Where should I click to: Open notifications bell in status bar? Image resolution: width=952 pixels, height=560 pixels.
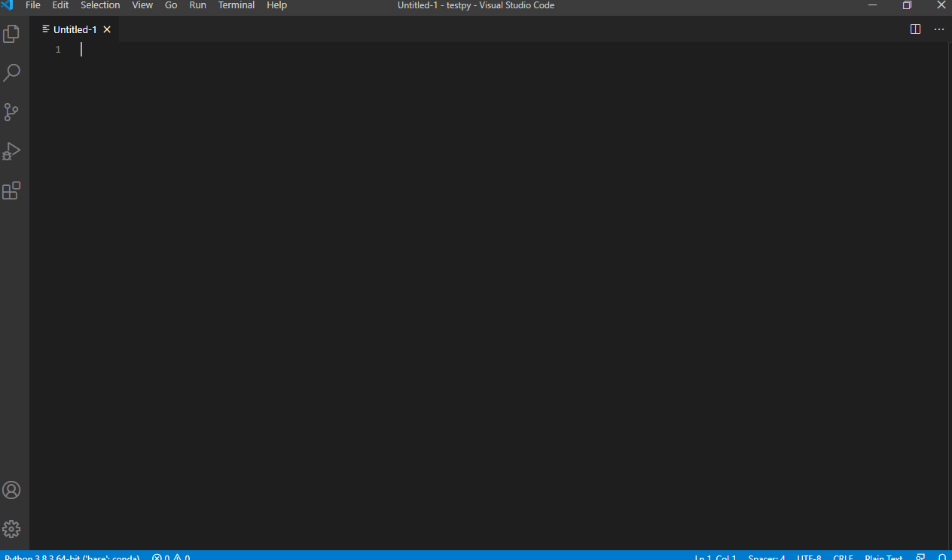coord(941,558)
